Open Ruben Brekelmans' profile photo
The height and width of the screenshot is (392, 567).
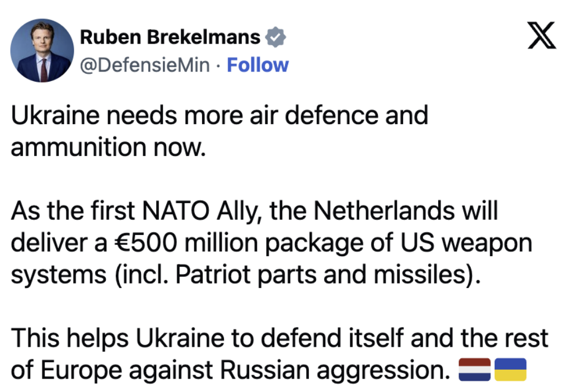tap(42, 51)
